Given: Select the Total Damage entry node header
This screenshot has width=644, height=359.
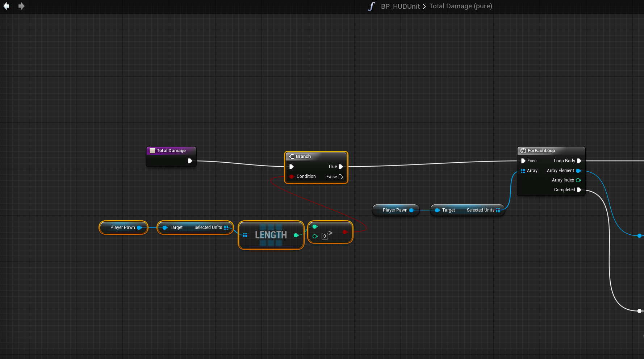Looking at the screenshot, I should pyautogui.click(x=171, y=151).
